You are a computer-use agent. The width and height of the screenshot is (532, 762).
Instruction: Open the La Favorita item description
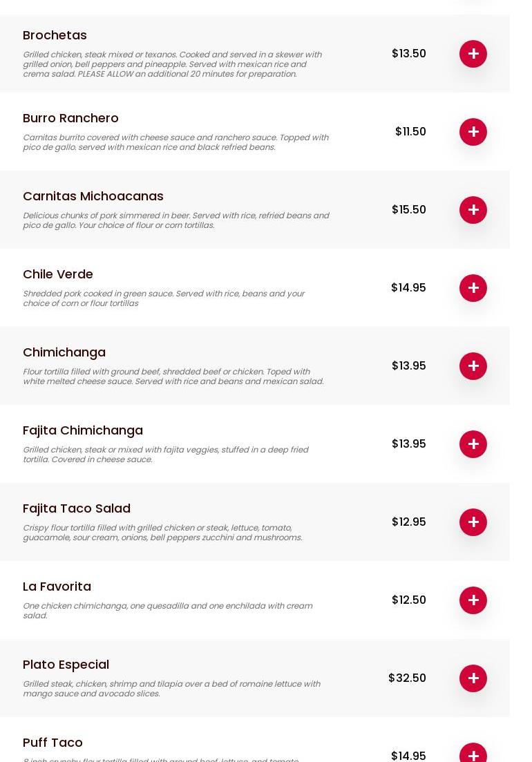[x=167, y=611]
